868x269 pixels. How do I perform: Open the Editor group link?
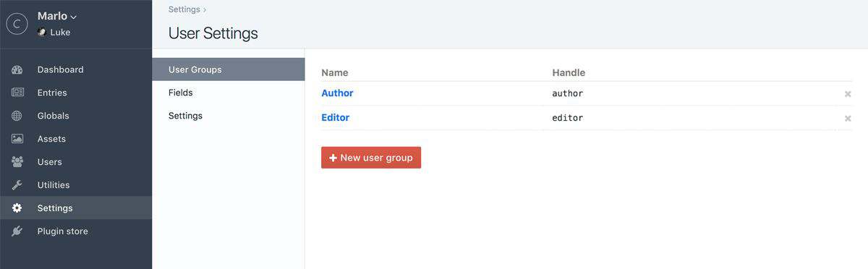point(335,117)
